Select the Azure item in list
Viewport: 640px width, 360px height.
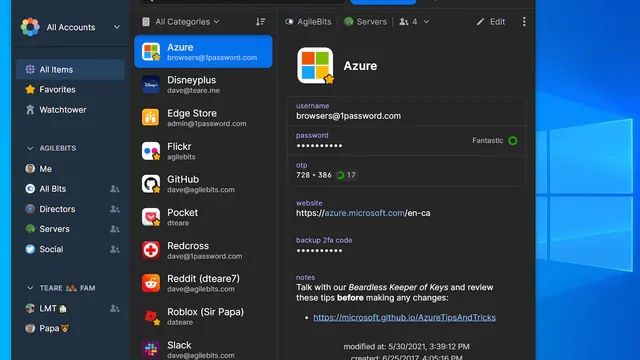pos(203,51)
